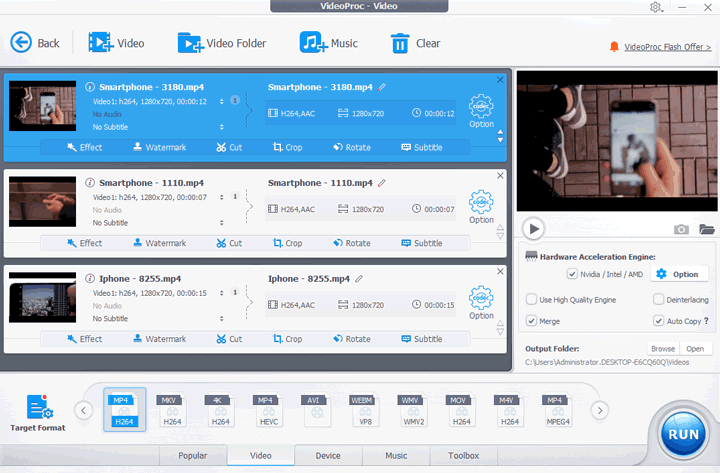Screen dimensions: 720x473
Task: Show info for Smartphone - 1110.mp4
Action: [x=90, y=183]
